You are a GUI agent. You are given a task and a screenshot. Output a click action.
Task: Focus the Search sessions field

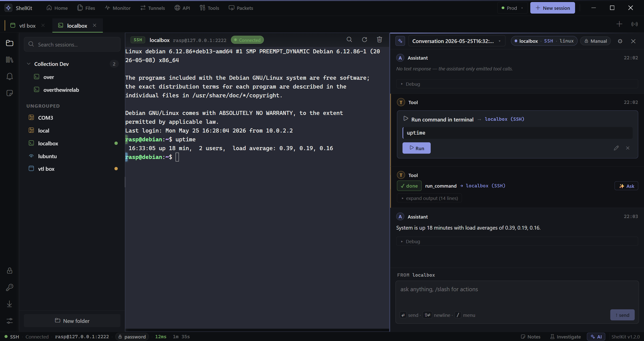pos(72,45)
